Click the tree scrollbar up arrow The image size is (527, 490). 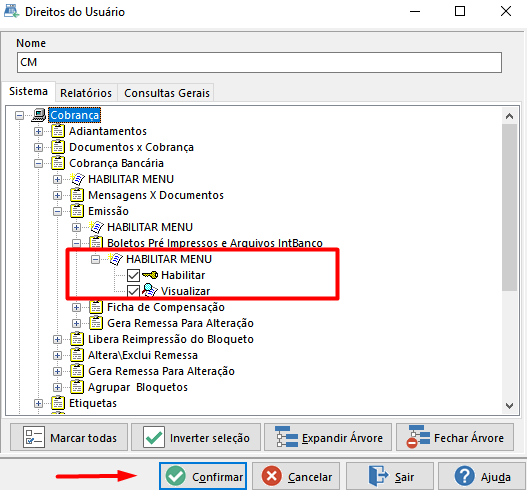510,116
